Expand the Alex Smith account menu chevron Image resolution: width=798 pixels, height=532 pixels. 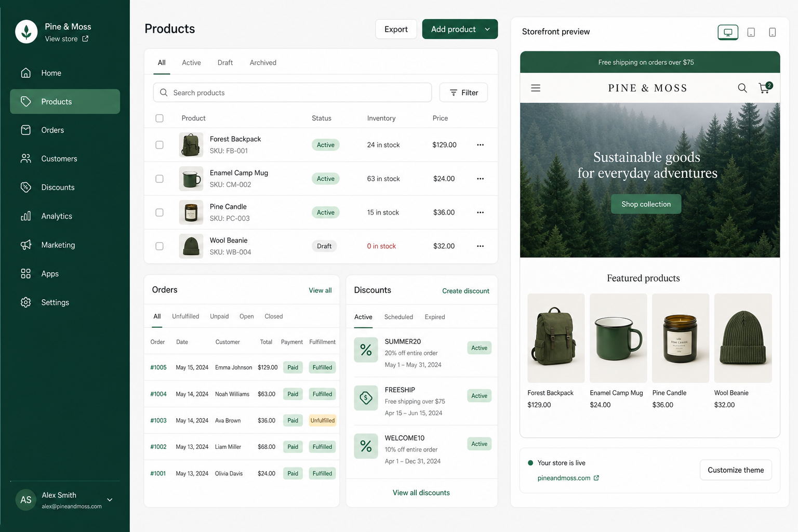click(110, 500)
